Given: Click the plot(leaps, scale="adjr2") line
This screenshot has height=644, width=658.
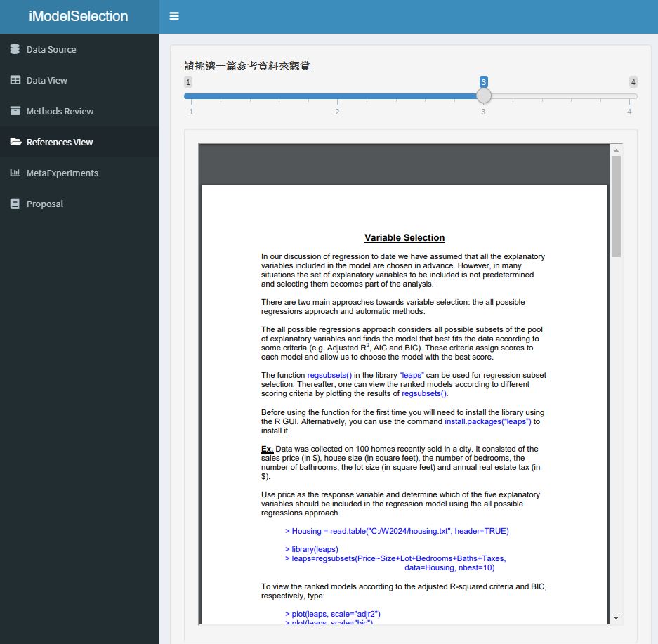Looking at the screenshot, I should 333,614.
